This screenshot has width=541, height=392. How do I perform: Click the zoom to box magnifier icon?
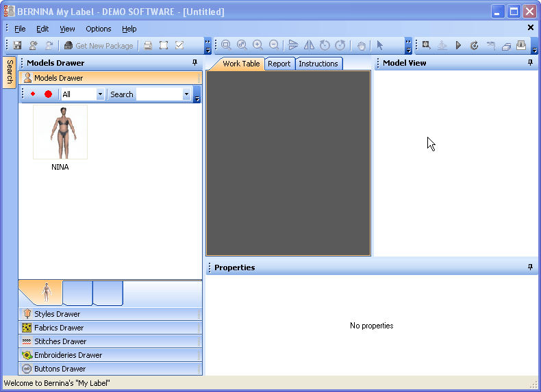pyautogui.click(x=227, y=45)
